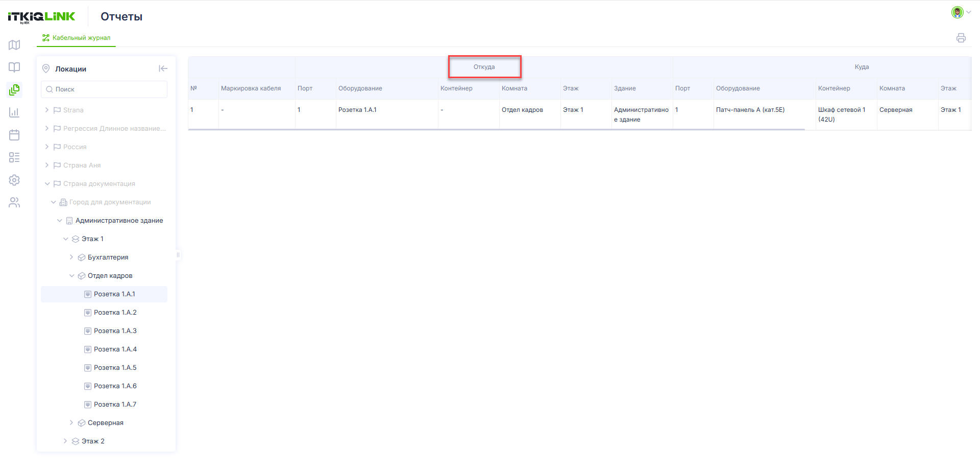
Task: Focus the Поиск search field
Action: pyautogui.click(x=104, y=89)
